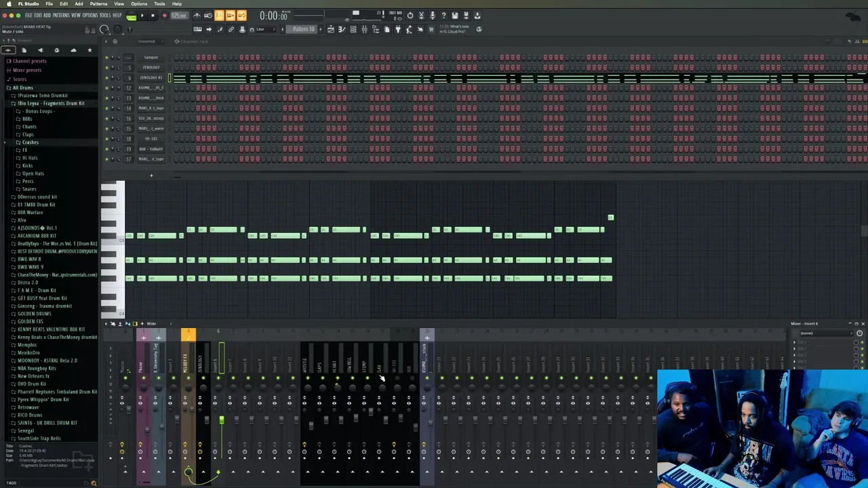
Task: Expand the Open Hats folder
Action: [x=31, y=174]
